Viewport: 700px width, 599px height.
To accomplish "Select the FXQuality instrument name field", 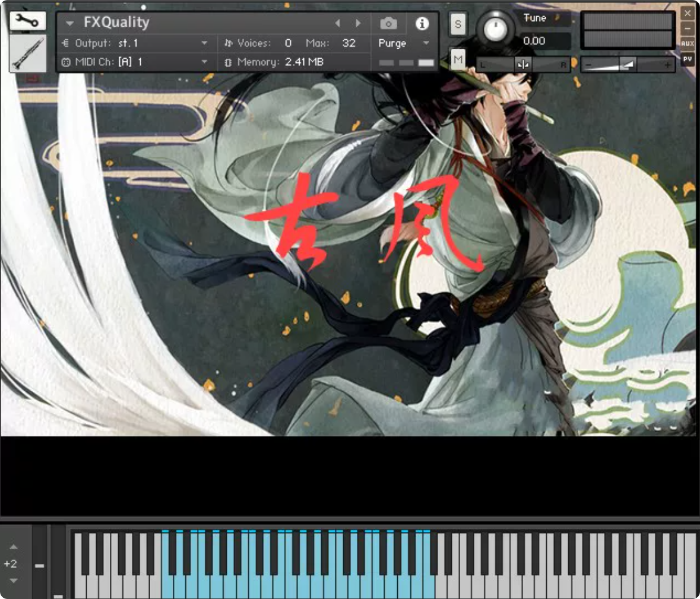I will (116, 23).
